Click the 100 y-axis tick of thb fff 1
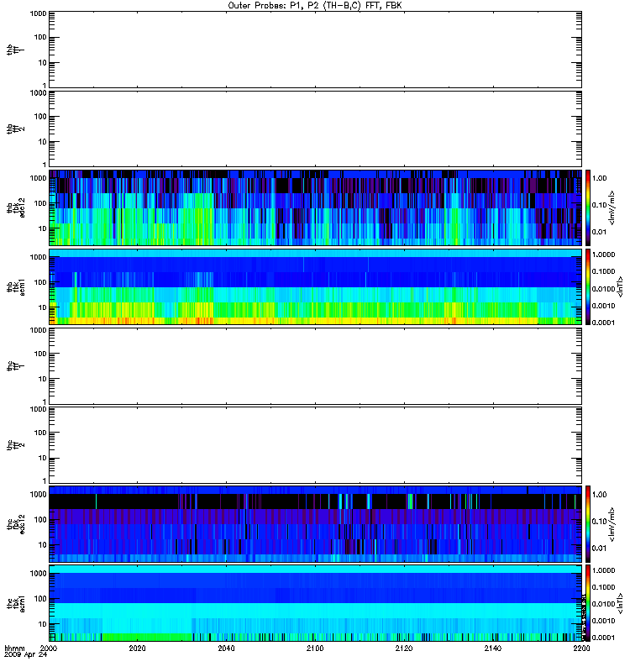Screen dimensions: 630x672 click(x=40, y=37)
